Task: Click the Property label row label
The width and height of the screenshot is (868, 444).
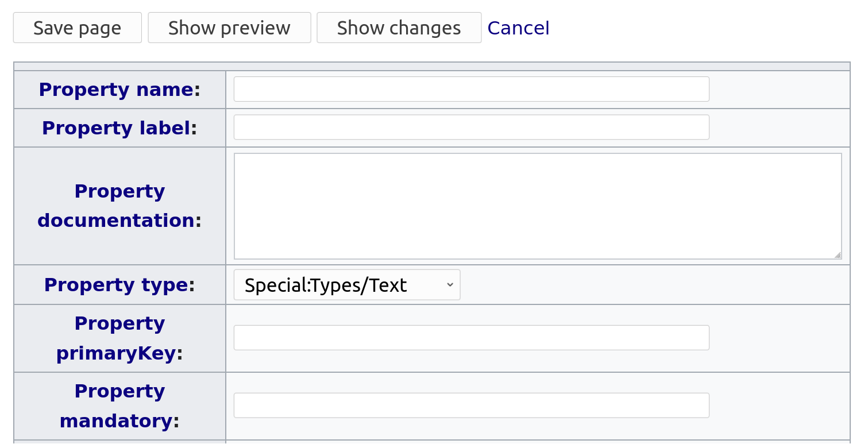Action: 119,128
